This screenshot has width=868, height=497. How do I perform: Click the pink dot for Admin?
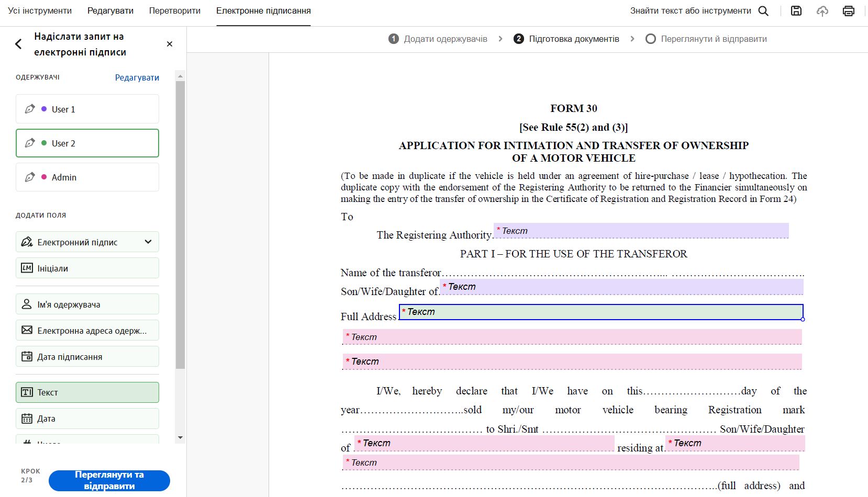click(44, 177)
